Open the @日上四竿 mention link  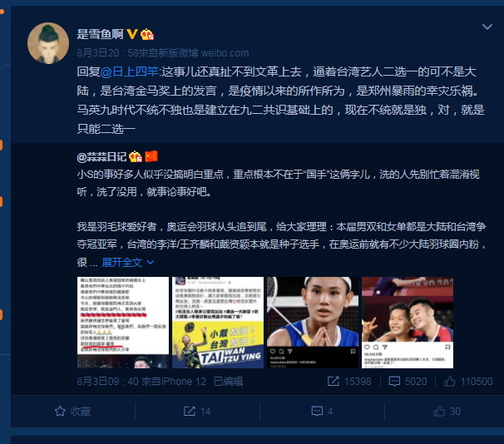pyautogui.click(x=129, y=72)
